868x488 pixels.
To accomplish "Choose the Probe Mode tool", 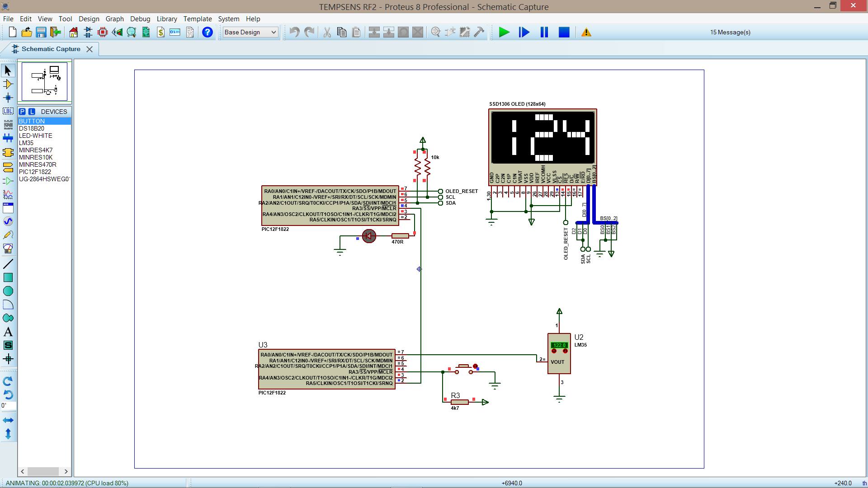I will (x=8, y=235).
